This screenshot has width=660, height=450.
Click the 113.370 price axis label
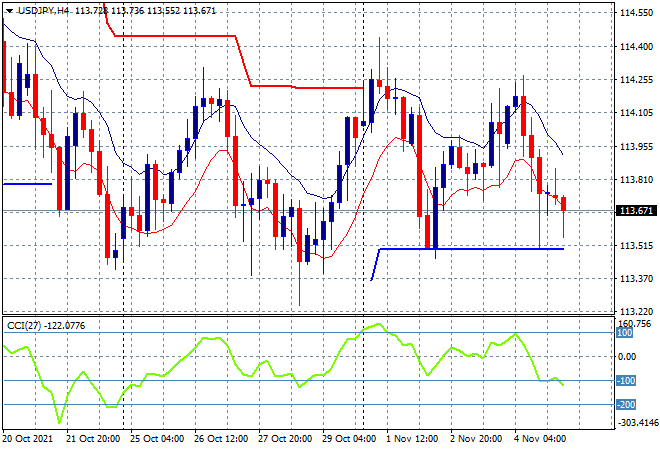[x=636, y=278]
